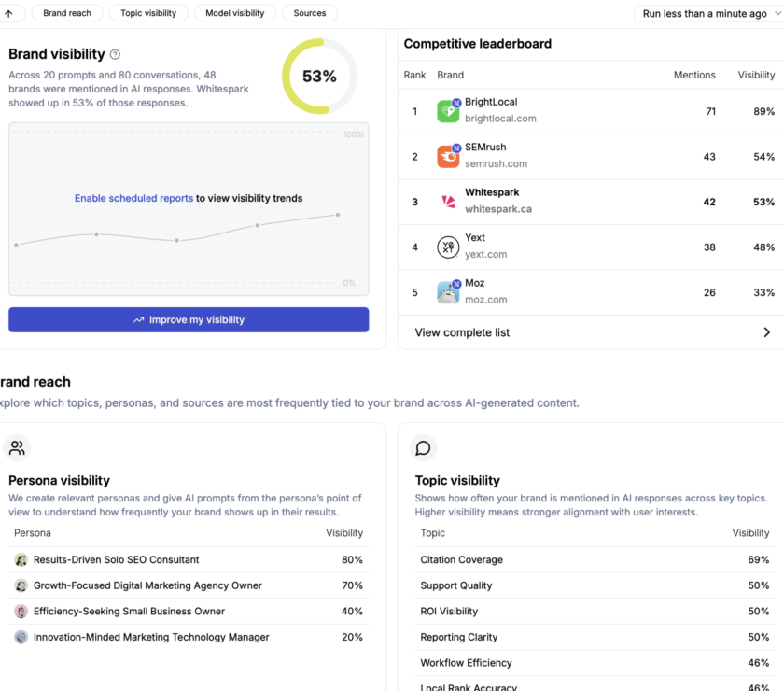Click Citation Coverage 69% value
Image resolution: width=784 pixels, height=691 pixels.
click(759, 560)
